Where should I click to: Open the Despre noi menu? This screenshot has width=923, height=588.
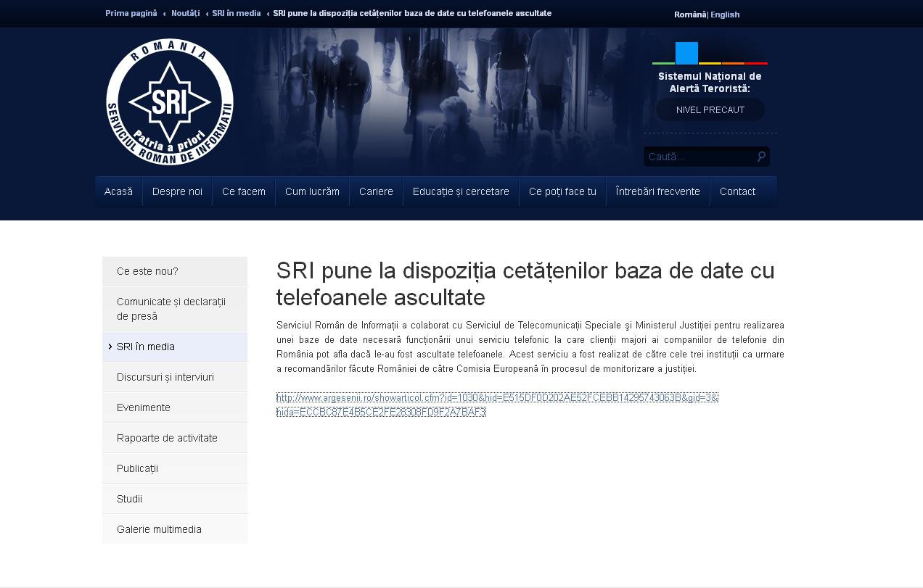tap(177, 191)
